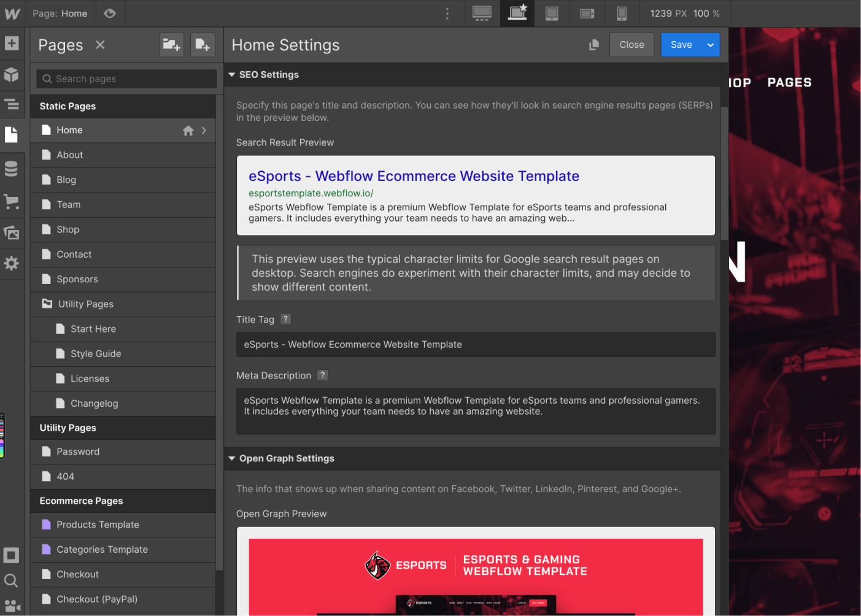Viewport: 861px width, 616px height.
Task: Click the Meta Description text area
Action: tap(476, 412)
